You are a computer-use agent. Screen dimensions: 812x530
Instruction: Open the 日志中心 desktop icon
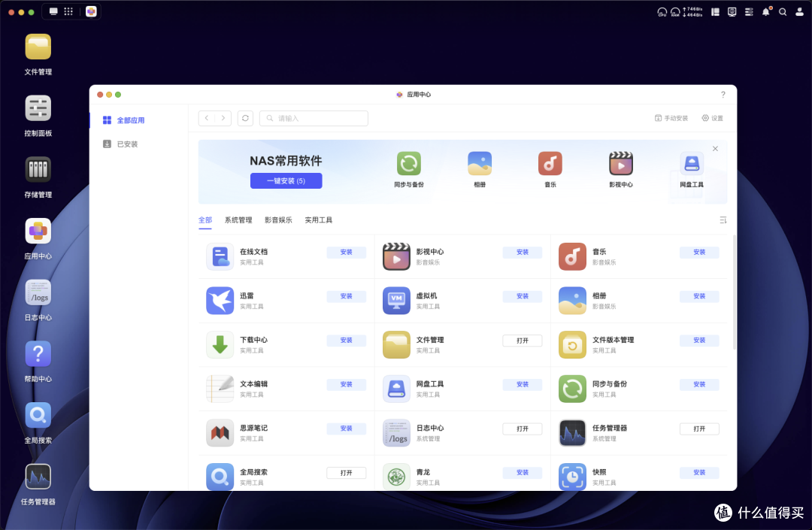(38, 293)
